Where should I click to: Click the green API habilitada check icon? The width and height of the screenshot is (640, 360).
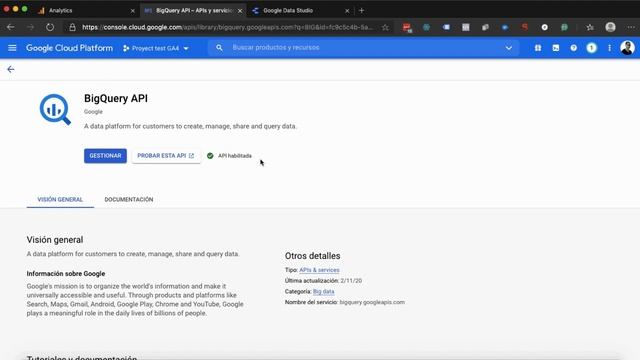210,156
